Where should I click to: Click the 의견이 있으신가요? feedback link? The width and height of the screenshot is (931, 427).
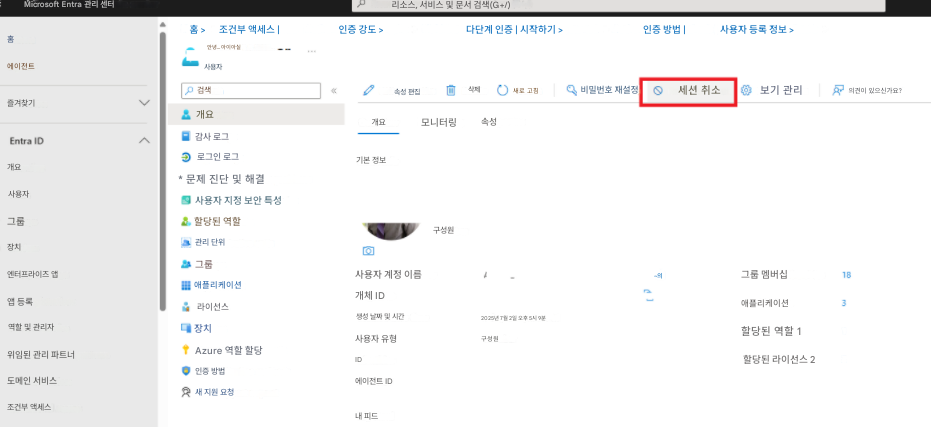[x=867, y=90]
